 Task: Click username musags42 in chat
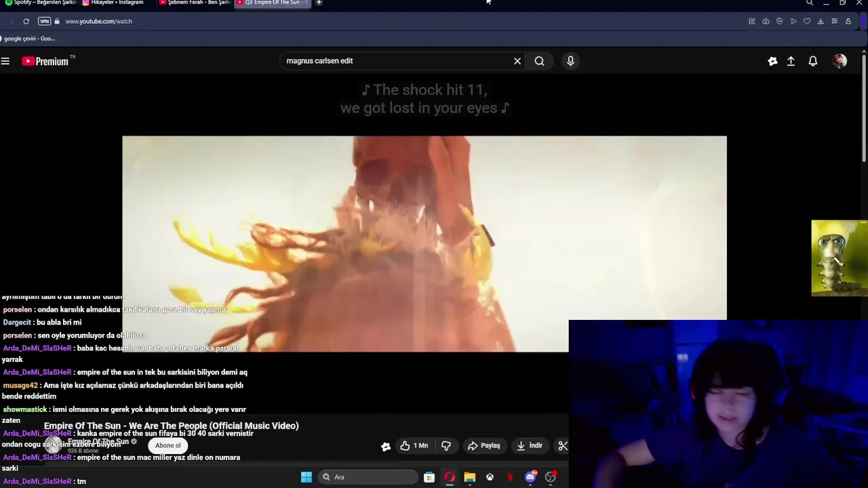(20, 386)
